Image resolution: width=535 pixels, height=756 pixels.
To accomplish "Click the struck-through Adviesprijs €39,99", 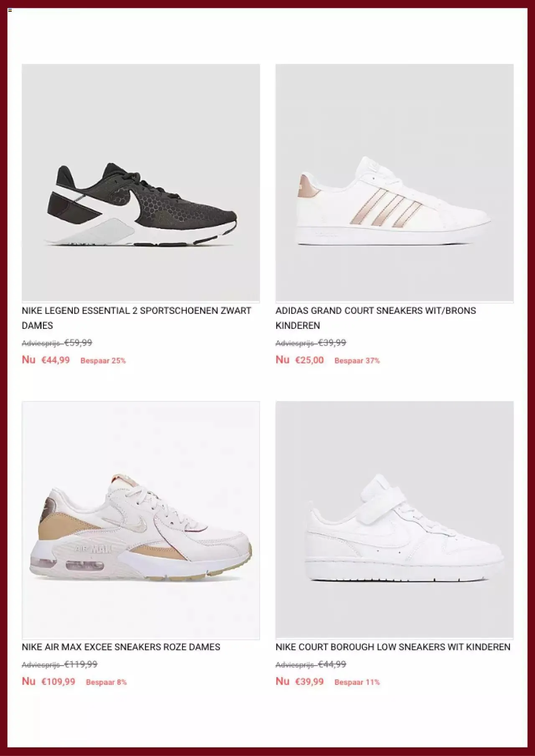I will [x=311, y=343].
